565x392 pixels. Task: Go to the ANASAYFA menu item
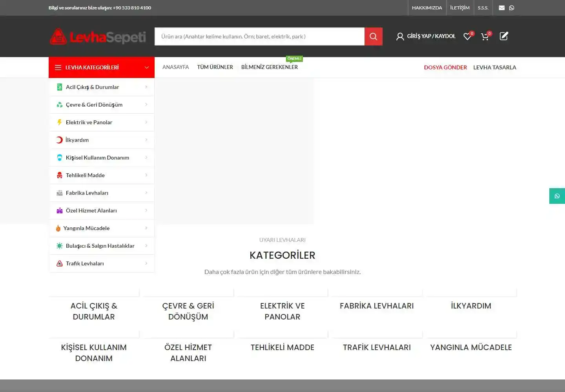click(x=176, y=67)
